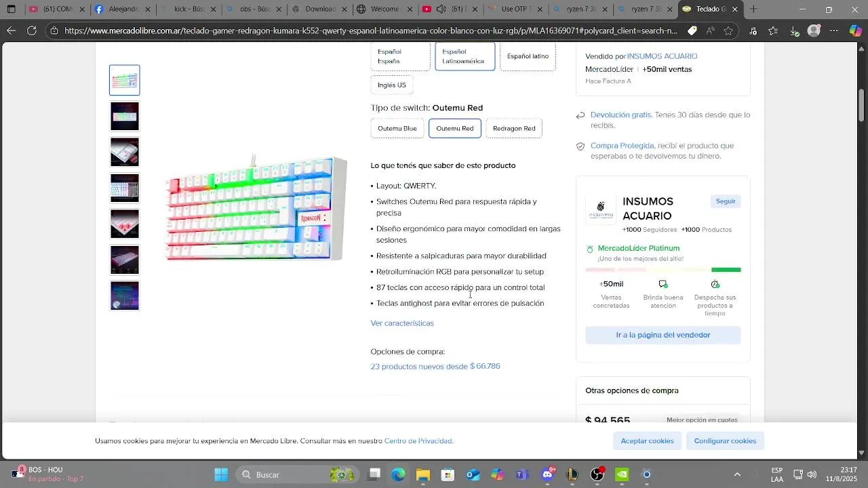
Task: Open the Compra Protegida link
Action: pos(622,146)
